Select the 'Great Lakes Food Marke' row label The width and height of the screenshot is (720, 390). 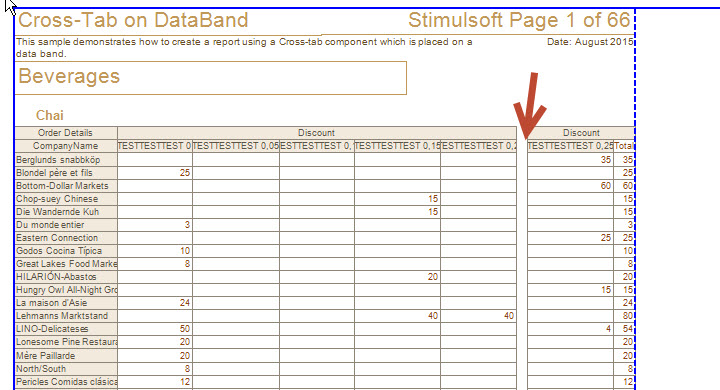[x=66, y=264]
